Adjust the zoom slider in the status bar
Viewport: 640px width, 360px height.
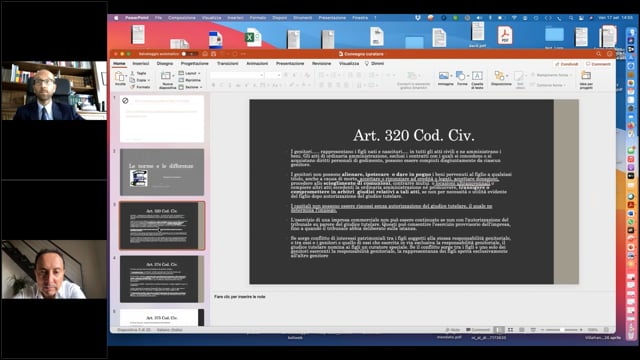[x=562, y=330]
